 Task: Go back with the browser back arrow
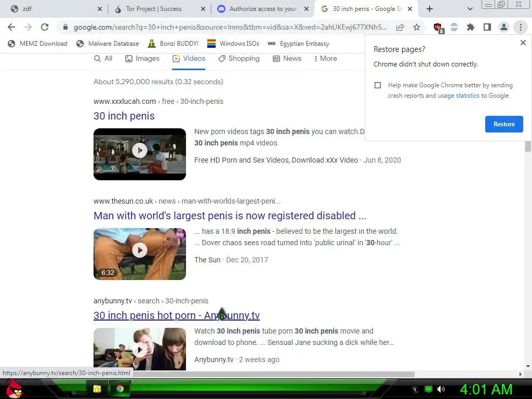click(x=11, y=27)
